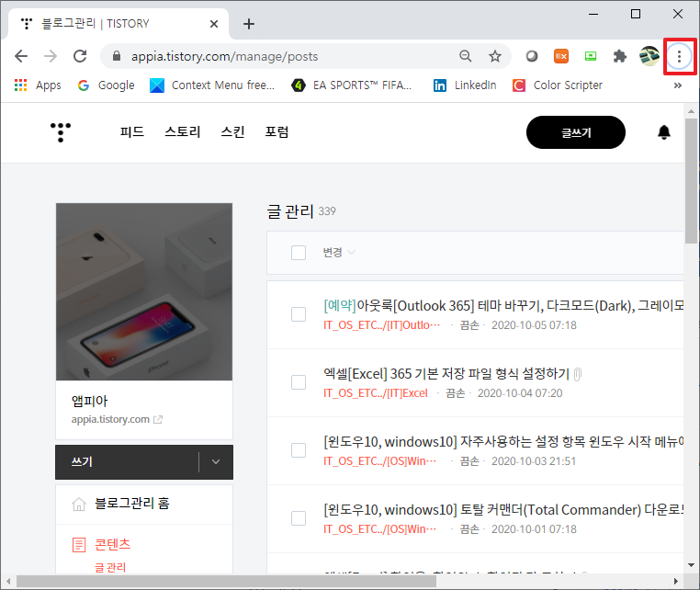Viewport: 700px width, 590px height.
Task: Open Context Menu free bookmark
Action: [x=212, y=85]
